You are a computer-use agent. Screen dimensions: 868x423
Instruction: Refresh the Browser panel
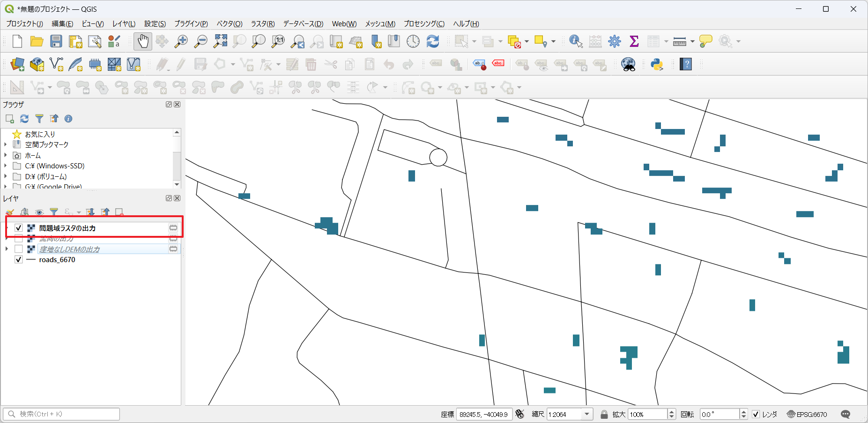tap(24, 119)
